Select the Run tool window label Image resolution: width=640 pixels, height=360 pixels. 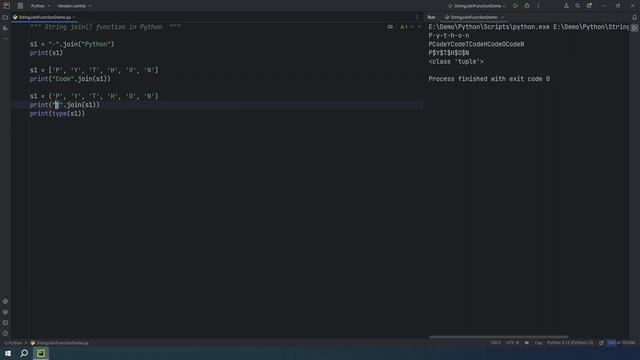(431, 18)
